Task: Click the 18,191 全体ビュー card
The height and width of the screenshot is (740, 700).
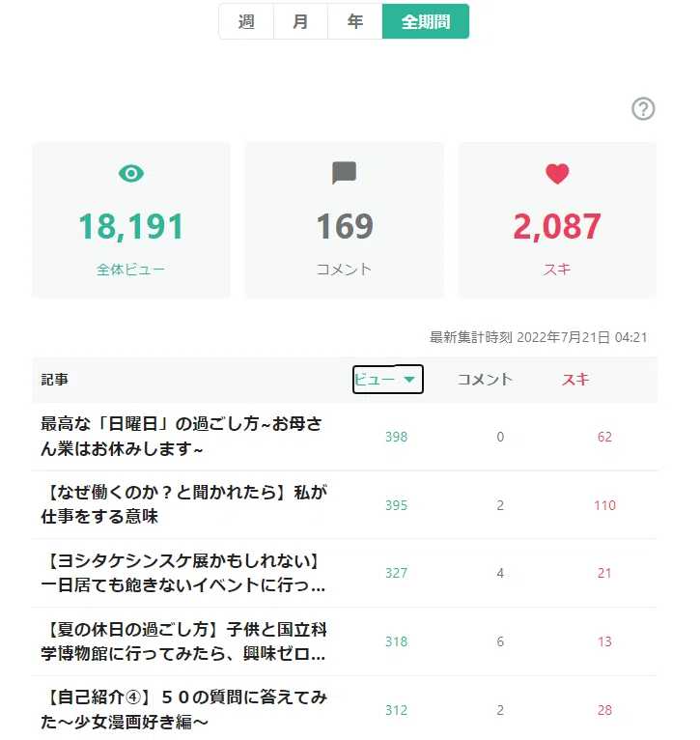Action: (131, 220)
